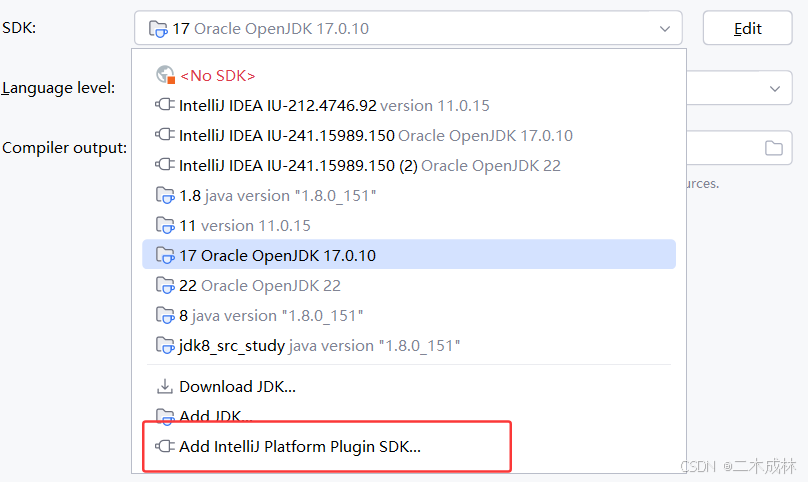This screenshot has height=482, width=808.
Task: Select JDK 8 java version entry
Action: pos(409,315)
